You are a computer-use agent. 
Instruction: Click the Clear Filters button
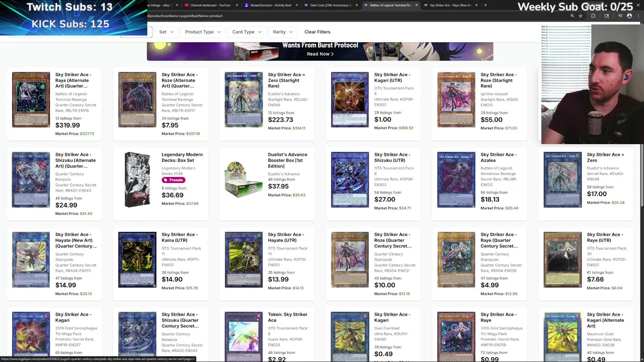tap(317, 32)
